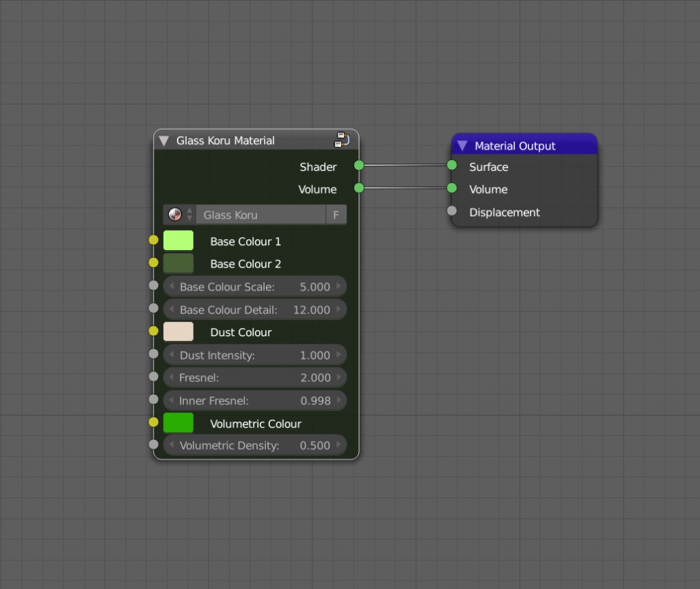Open the Base Colour 1 colour picker
Screen dimensions: 700x589
pos(177,240)
